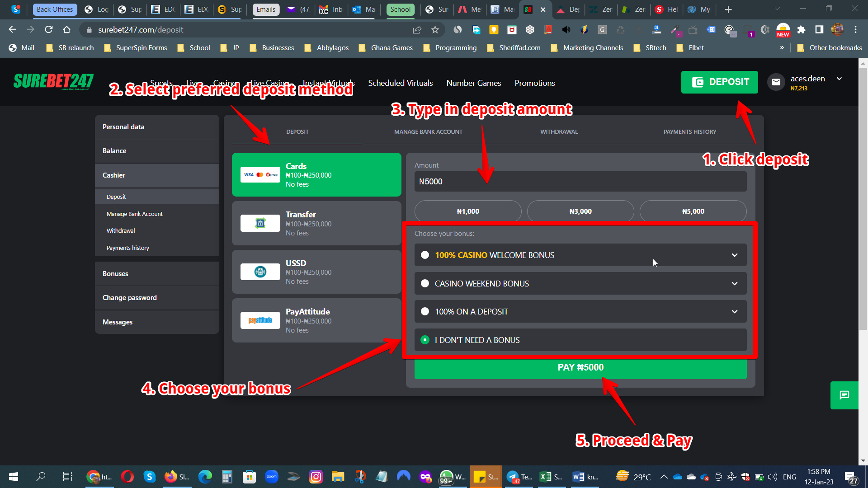This screenshot has width=868, height=488.
Task: Open Microsoft Store from the taskbar
Action: pyautogui.click(x=249, y=477)
